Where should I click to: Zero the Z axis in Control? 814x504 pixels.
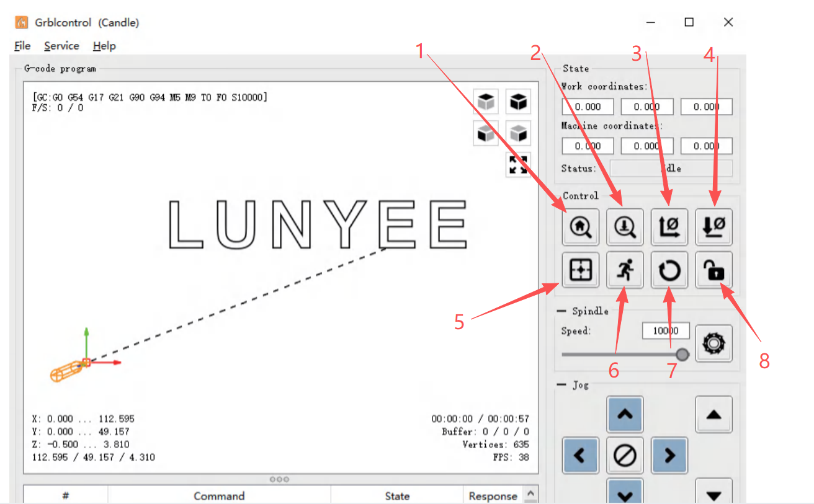714,227
